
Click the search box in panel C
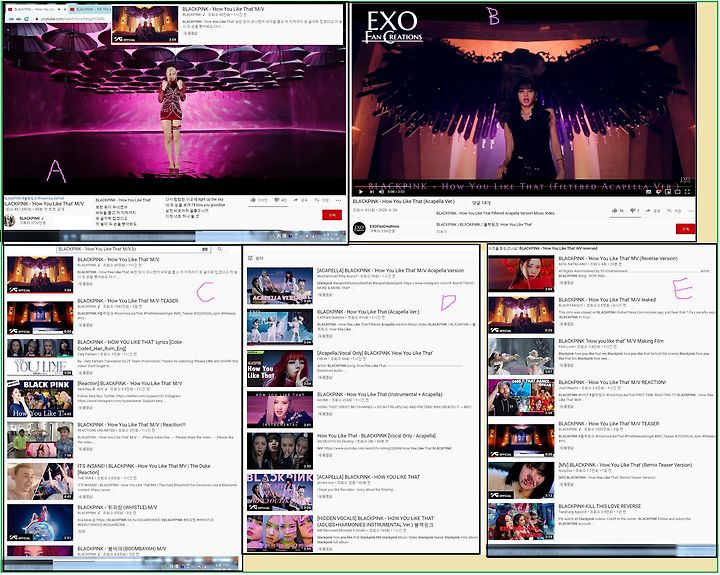pos(133,249)
